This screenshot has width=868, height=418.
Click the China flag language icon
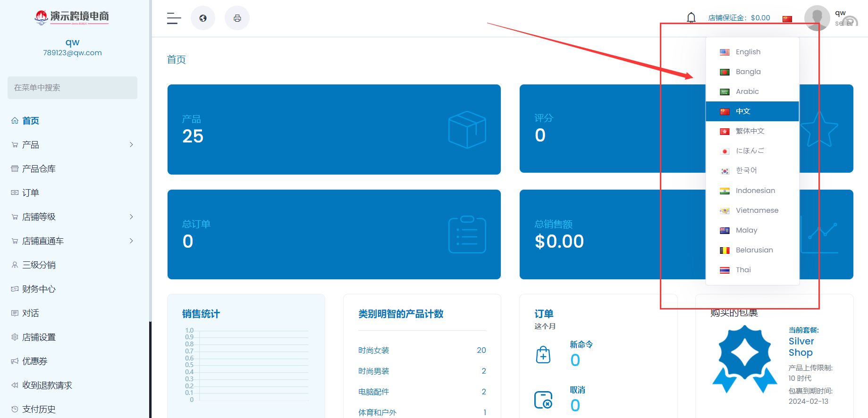click(787, 19)
